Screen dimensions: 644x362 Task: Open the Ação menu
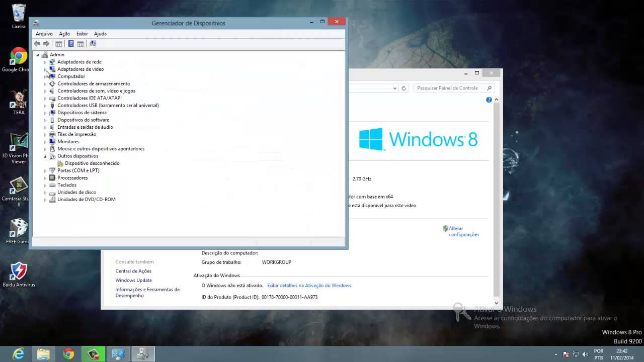click(x=64, y=34)
